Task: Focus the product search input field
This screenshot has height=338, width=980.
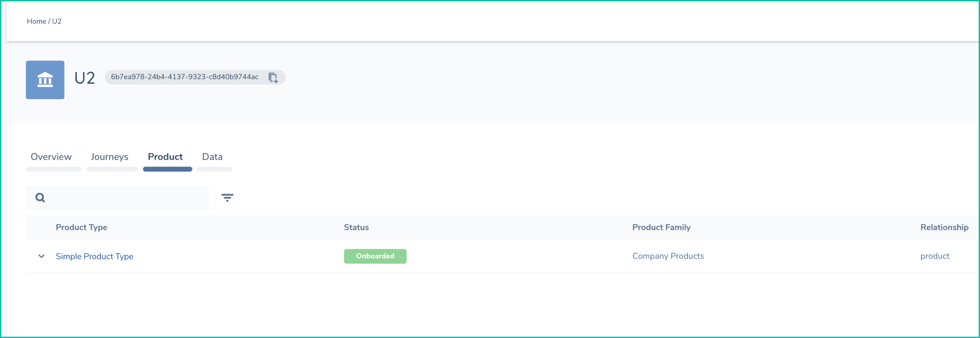Action: 126,198
